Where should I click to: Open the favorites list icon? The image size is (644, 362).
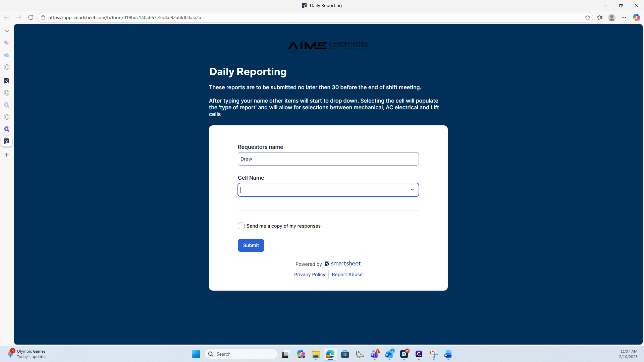(600, 17)
